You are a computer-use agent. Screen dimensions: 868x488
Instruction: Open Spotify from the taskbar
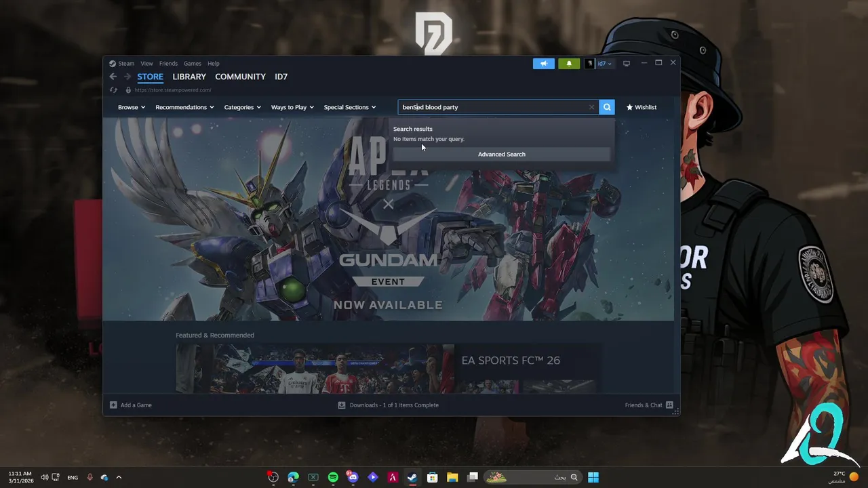[333, 477]
